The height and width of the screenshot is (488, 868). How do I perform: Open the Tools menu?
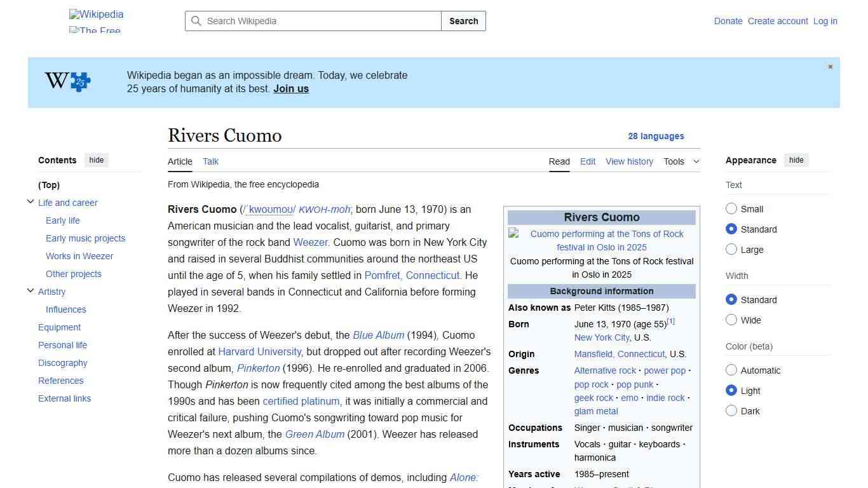681,161
